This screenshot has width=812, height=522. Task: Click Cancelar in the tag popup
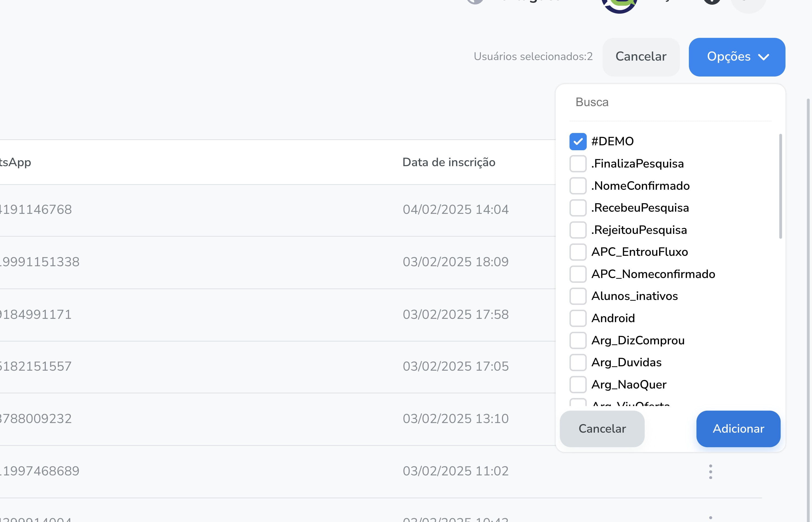(x=602, y=429)
